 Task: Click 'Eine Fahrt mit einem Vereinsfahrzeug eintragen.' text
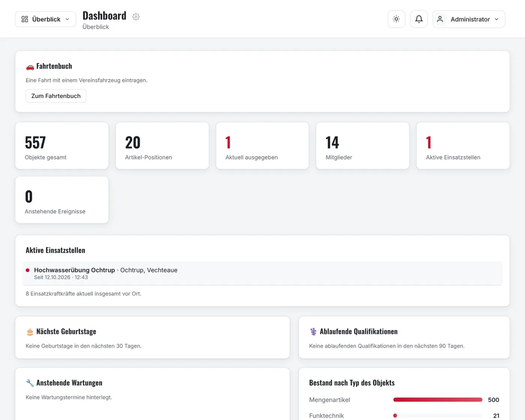tap(87, 80)
